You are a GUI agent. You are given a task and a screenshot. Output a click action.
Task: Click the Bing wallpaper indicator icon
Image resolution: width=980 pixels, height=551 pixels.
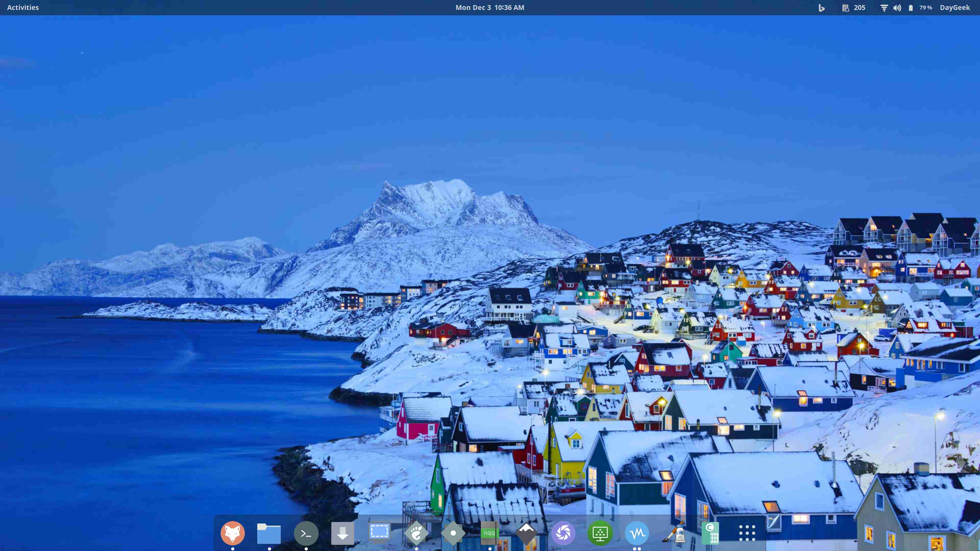tap(821, 8)
